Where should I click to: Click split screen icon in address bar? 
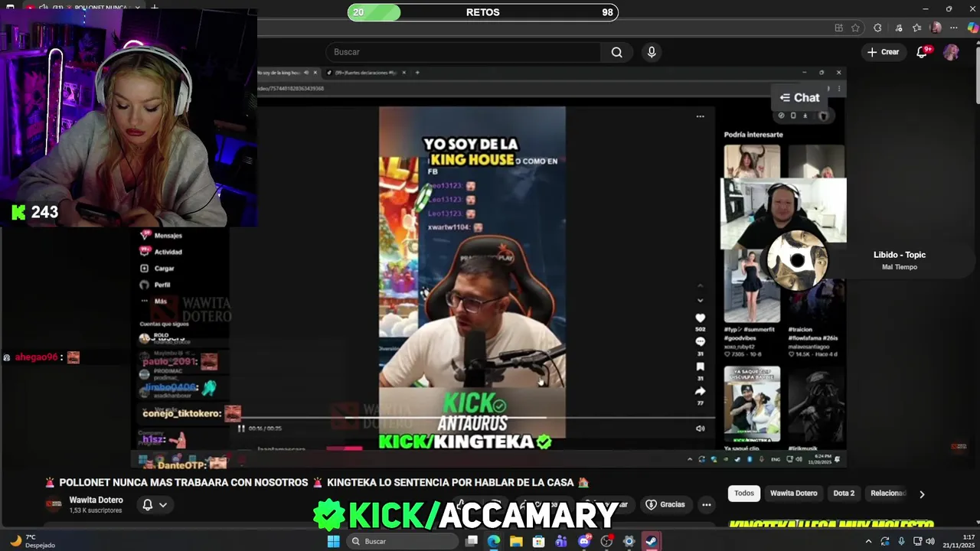[x=839, y=28]
